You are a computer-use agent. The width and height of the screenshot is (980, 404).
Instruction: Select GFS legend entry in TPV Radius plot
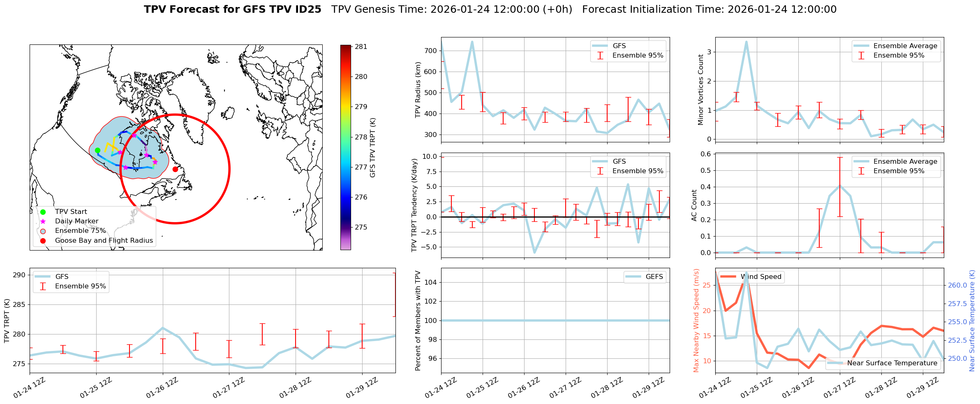pos(619,46)
